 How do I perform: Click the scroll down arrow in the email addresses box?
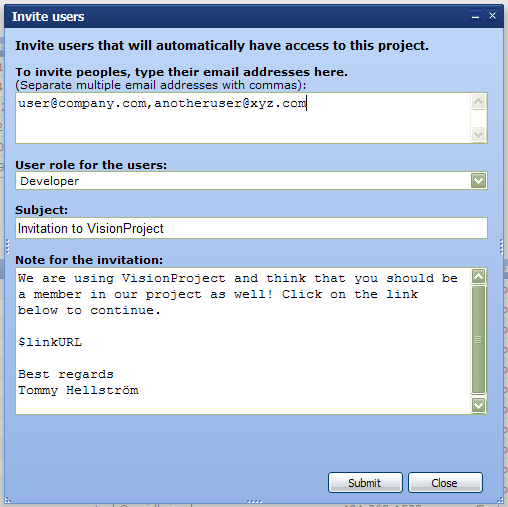click(x=479, y=134)
